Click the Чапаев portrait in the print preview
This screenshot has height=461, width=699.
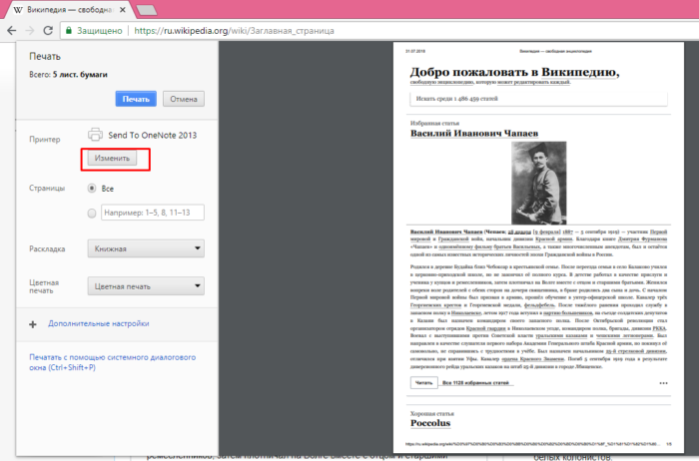[539, 183]
